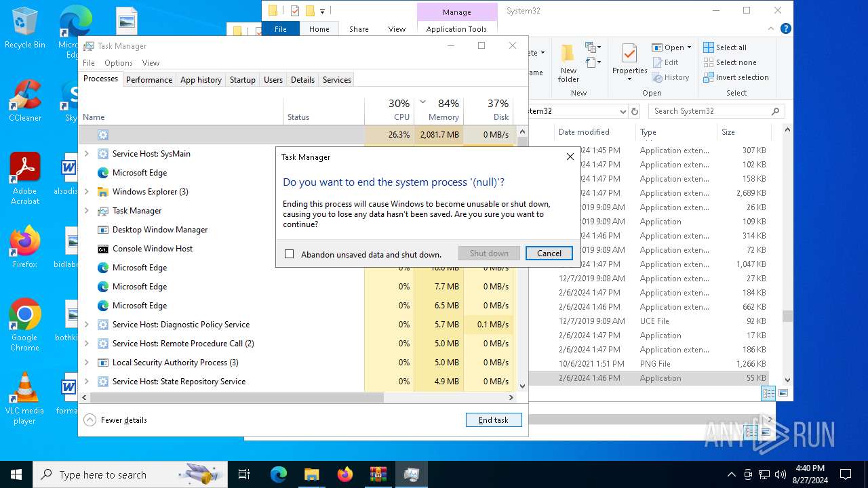Image resolution: width=868 pixels, height=488 pixels.
Task: Click Edit in Explorer ribbon
Action: [665, 62]
